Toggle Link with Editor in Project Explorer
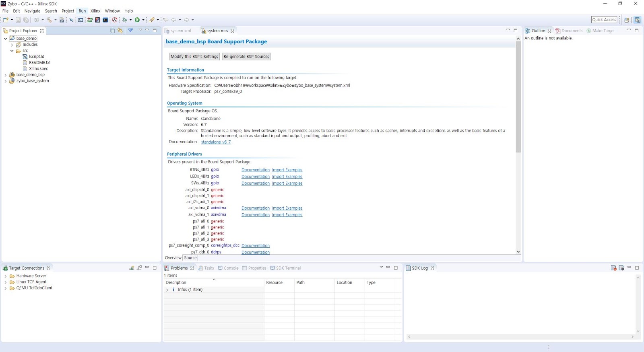Screen dimensions: 644x352 click(120, 31)
